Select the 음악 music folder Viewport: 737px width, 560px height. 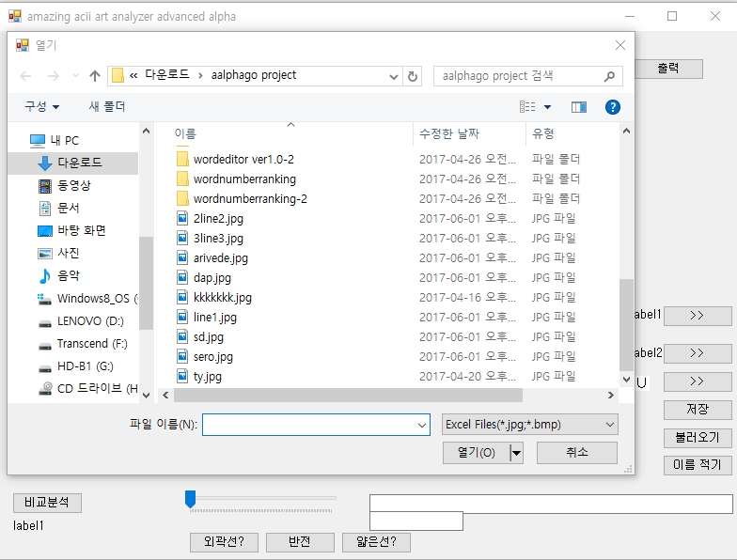pos(68,276)
